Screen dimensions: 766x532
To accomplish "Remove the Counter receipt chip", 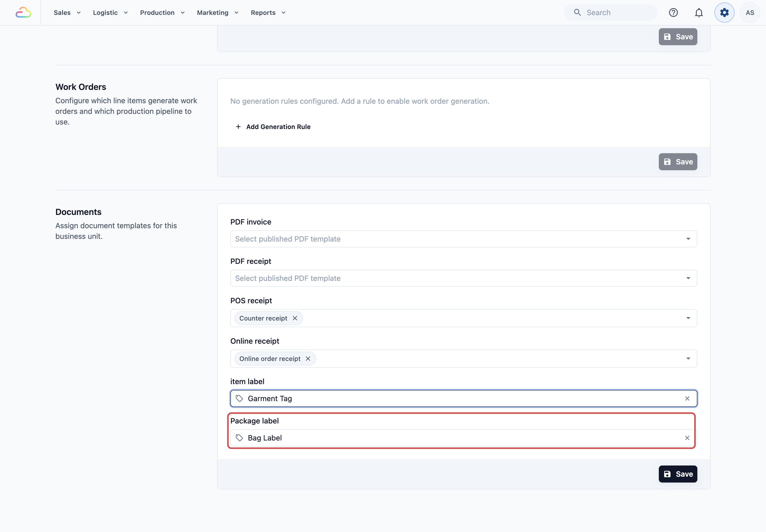I will tap(295, 318).
